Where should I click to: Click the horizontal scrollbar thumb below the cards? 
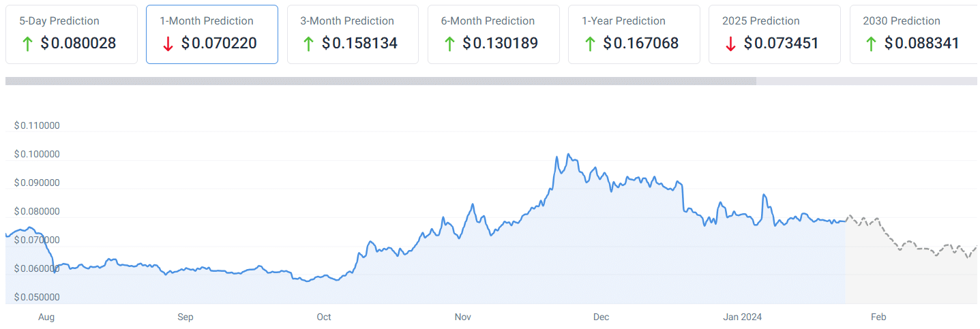click(381, 81)
